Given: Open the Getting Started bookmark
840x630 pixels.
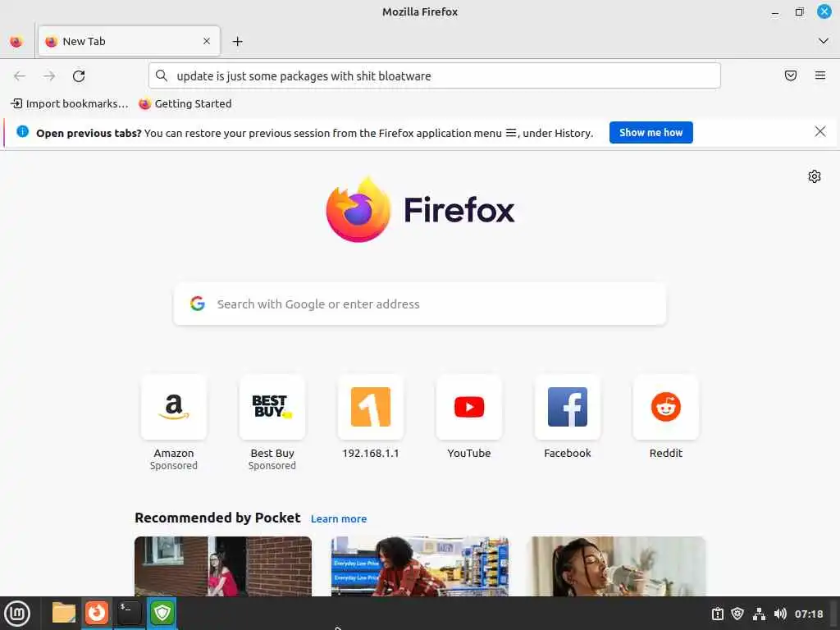Looking at the screenshot, I should pos(185,103).
